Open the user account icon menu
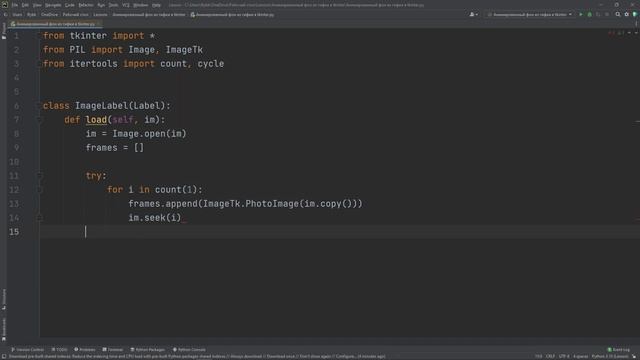 [473, 15]
